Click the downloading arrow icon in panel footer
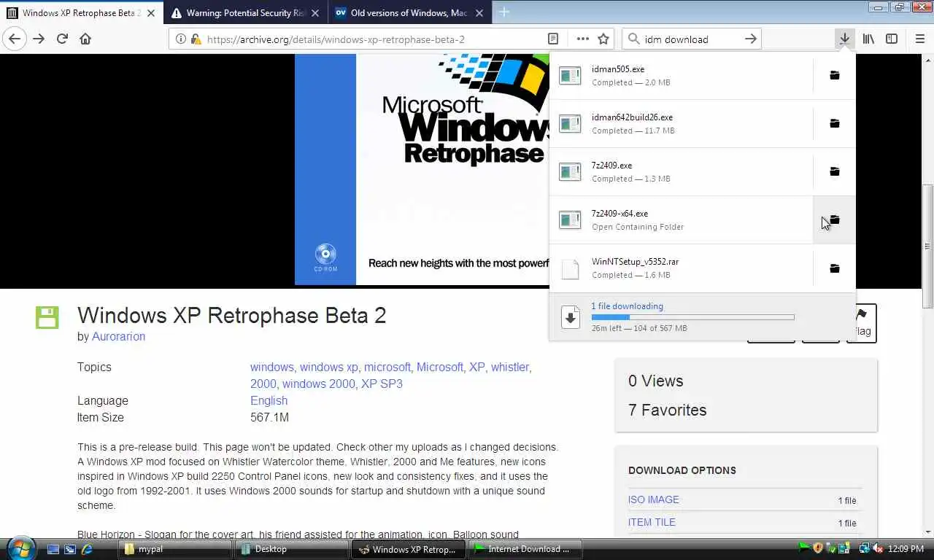Image resolution: width=934 pixels, height=560 pixels. coord(571,317)
